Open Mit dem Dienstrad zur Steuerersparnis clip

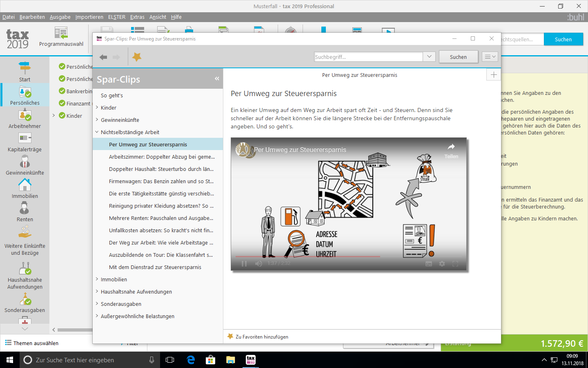(x=158, y=267)
